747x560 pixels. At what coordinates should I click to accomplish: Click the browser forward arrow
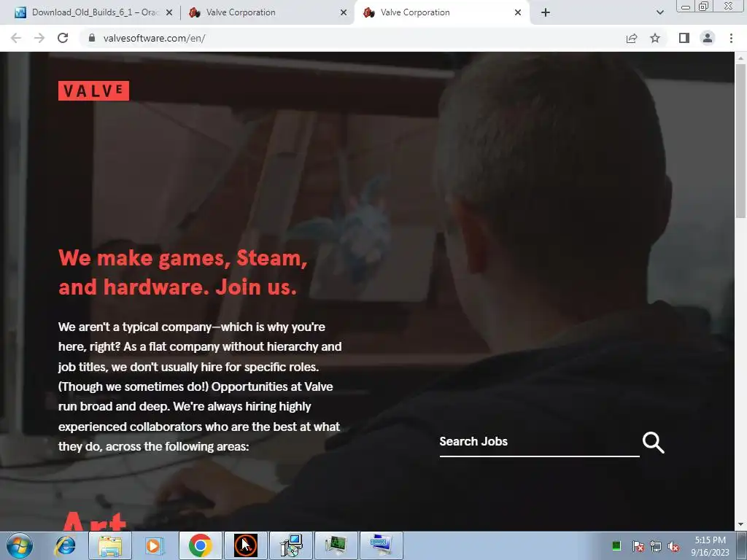[39, 38]
